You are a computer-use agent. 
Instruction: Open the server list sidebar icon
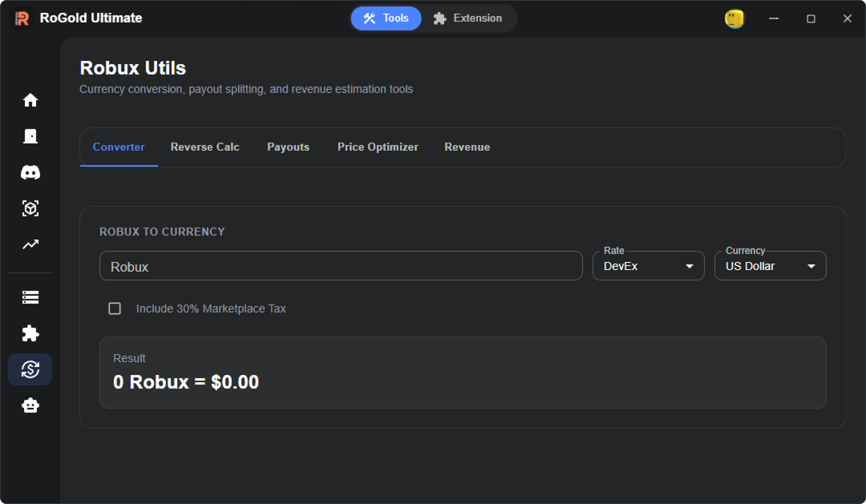point(30,297)
